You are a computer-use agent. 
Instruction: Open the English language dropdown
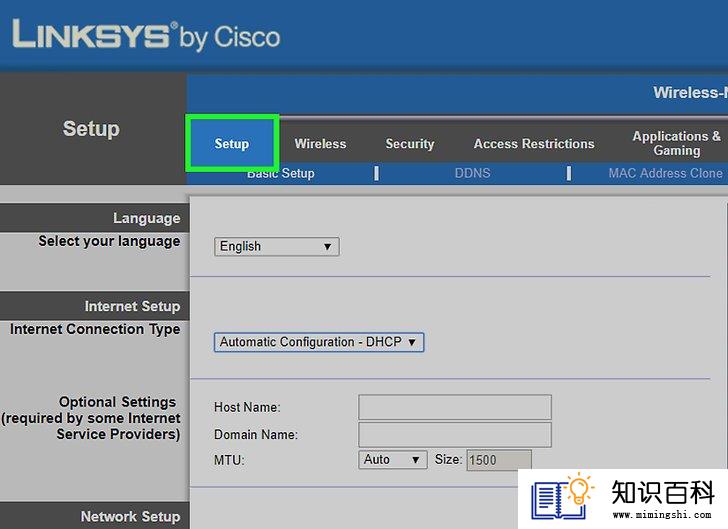click(277, 246)
